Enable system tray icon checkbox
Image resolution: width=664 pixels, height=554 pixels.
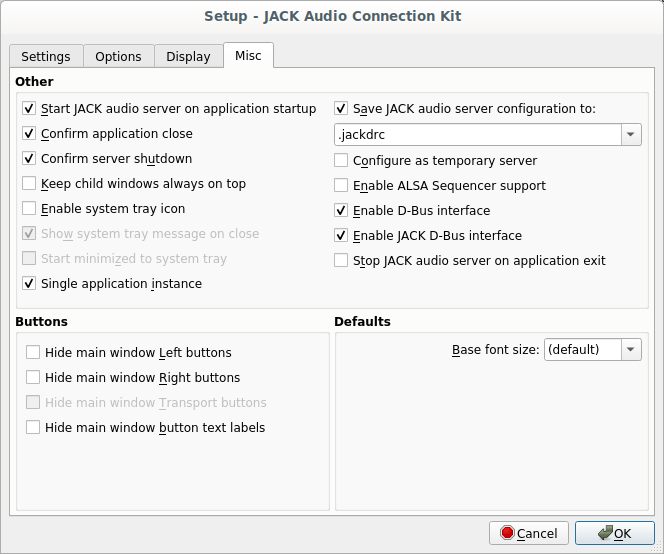[x=29, y=209]
